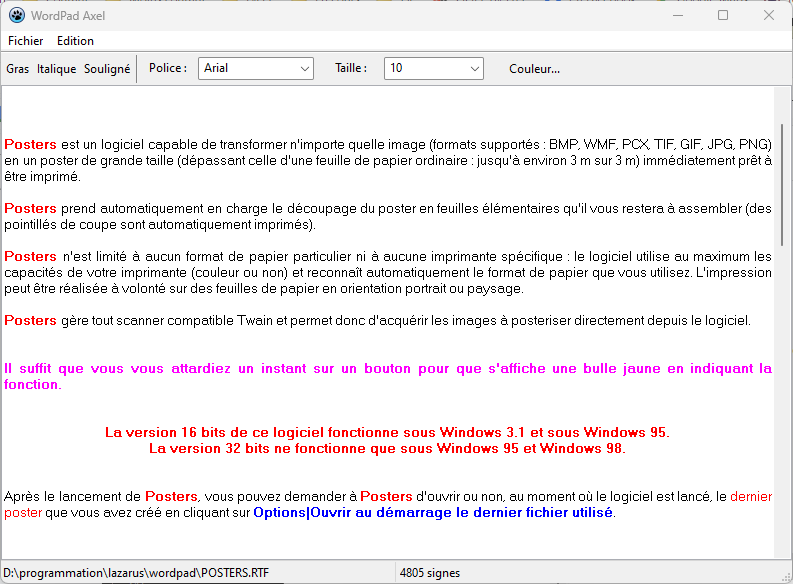The height and width of the screenshot is (584, 793).
Task: Click text 'pointillés de coupe sont automatiquement imprimés'
Action: [x=157, y=224]
